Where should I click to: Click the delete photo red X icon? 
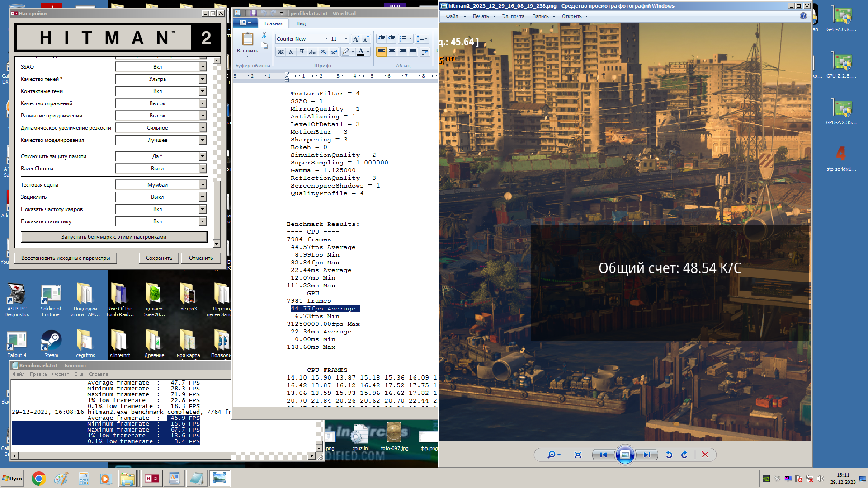[705, 455]
